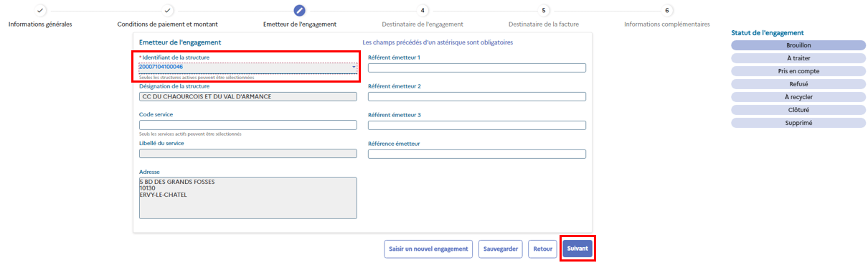Viewport: 868px width, 268px height.
Task: Click the mandatory fields asterisk notice text
Action: coord(438,43)
